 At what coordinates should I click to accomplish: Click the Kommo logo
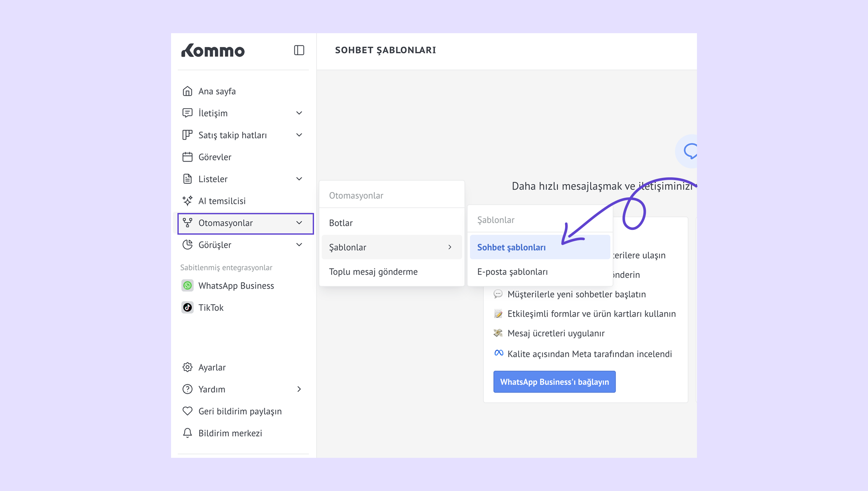pyautogui.click(x=213, y=51)
